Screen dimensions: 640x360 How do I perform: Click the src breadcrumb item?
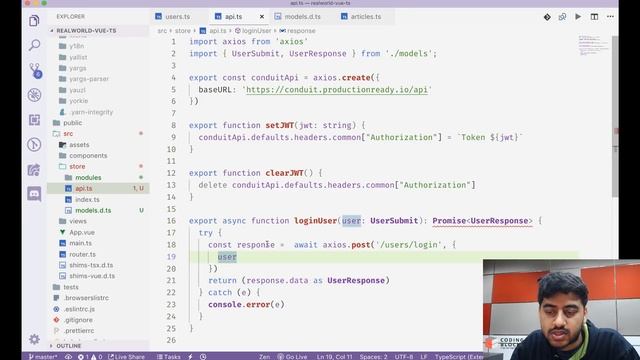pyautogui.click(x=162, y=31)
